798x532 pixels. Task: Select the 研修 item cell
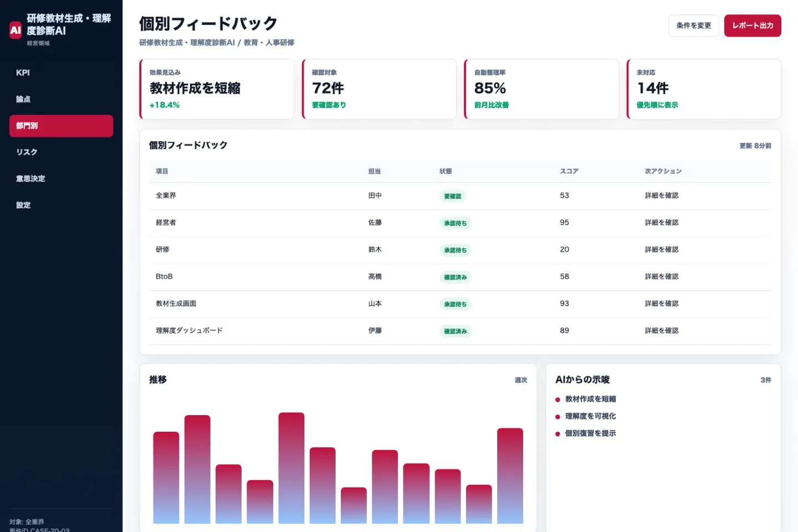point(162,249)
